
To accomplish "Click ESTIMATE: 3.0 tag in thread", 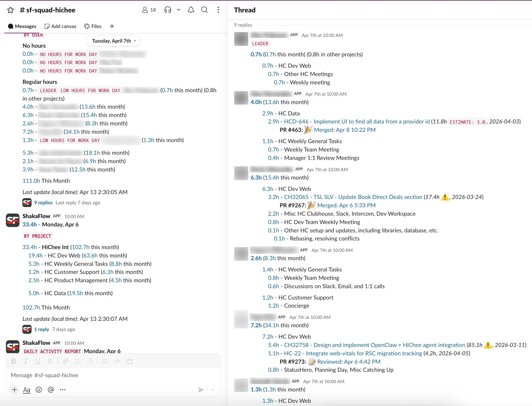I will coord(467,122).
